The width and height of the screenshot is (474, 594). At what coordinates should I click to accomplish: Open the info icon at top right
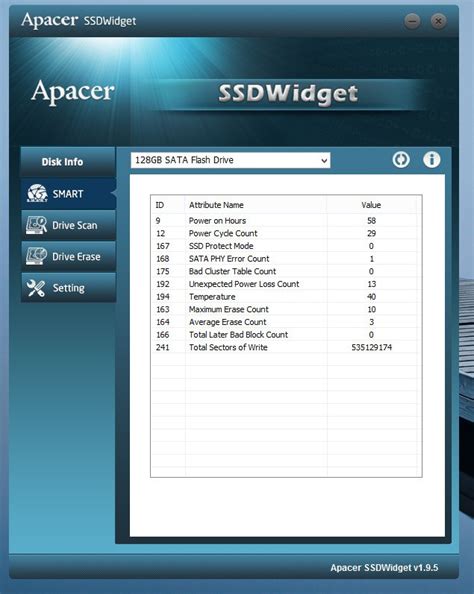click(432, 159)
